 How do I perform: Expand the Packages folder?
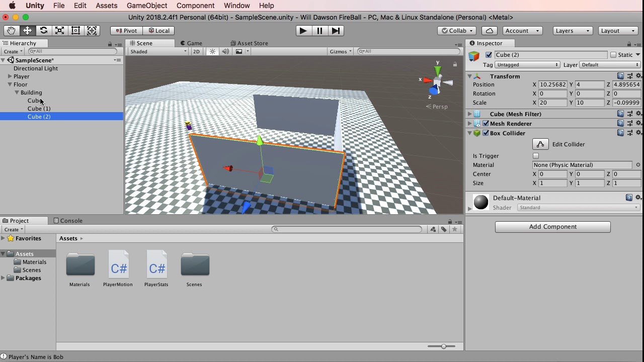pyautogui.click(x=3, y=278)
